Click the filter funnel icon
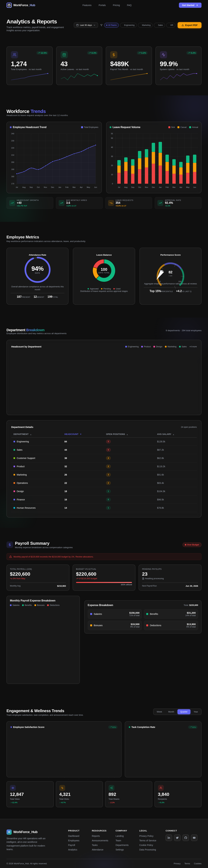This screenshot has width=208, height=868. click(101, 25)
